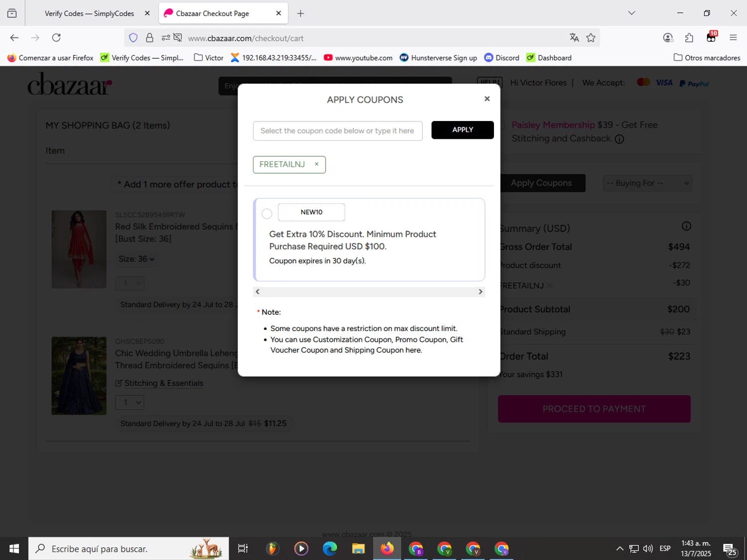
Task: Open Dashboard bookmark
Action: pyautogui.click(x=549, y=58)
